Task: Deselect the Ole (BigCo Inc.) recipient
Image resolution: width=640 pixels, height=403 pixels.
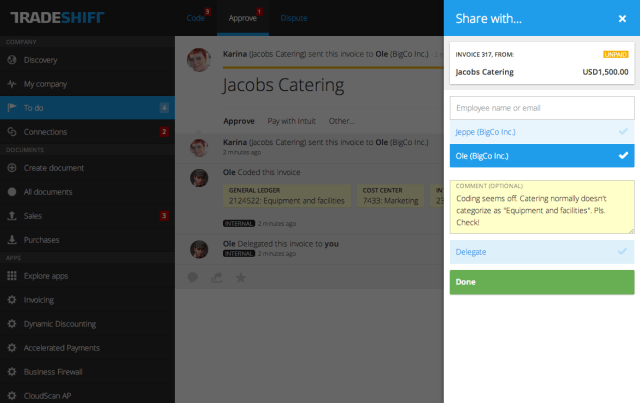Action: (x=542, y=156)
